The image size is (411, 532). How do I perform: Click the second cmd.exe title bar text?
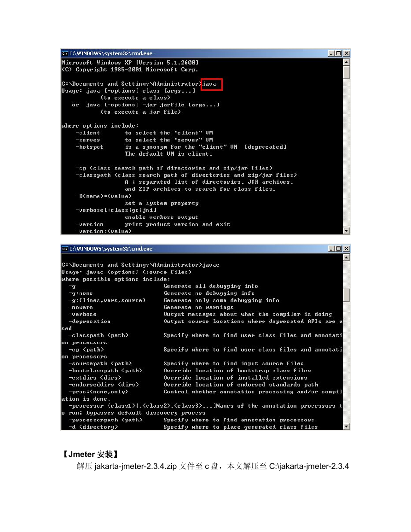[111, 249]
